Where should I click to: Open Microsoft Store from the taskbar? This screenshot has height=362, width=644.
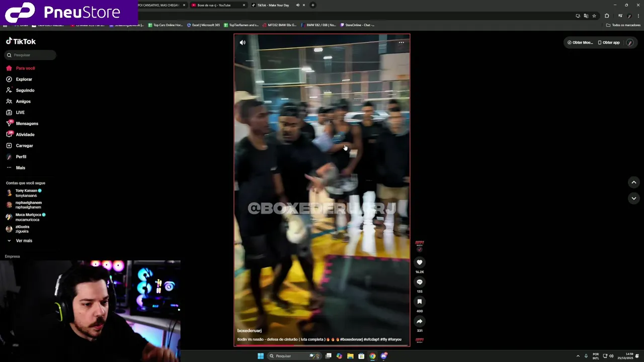(361, 356)
